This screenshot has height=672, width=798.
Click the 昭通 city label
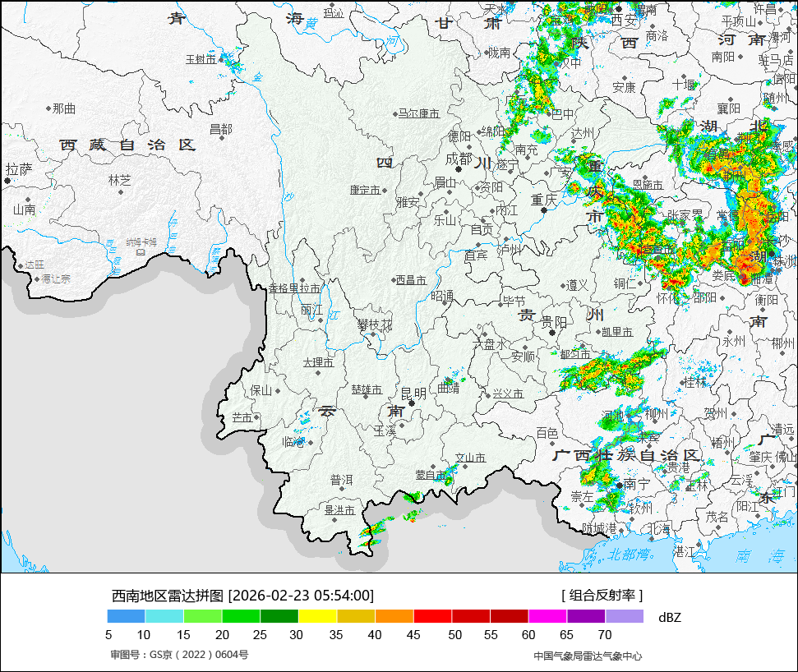[x=442, y=296]
